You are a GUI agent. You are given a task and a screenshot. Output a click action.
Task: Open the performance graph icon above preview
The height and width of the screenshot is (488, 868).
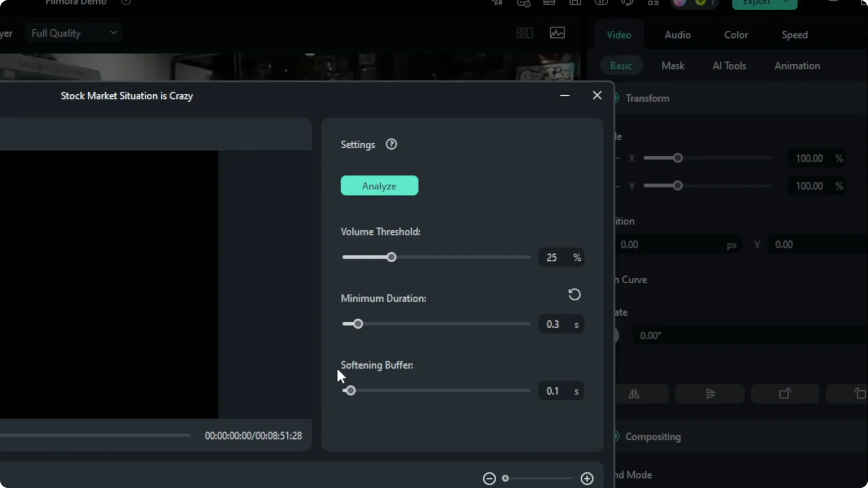557,33
